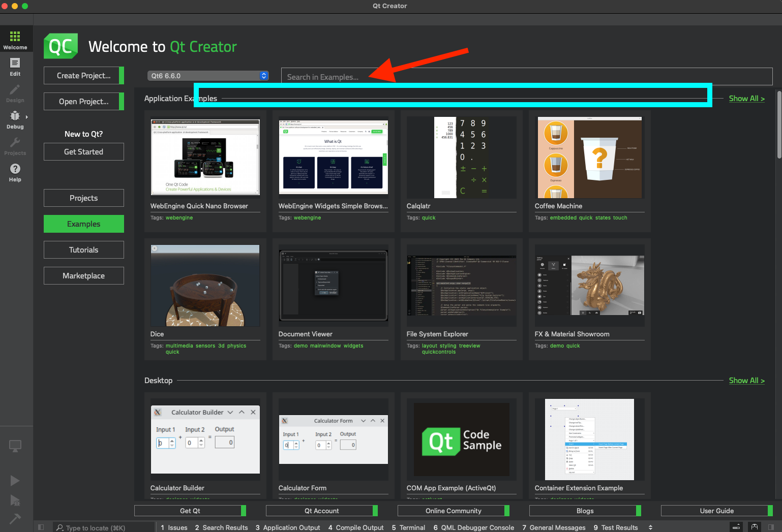Click the Get Started button
This screenshot has height=532, width=782.
[x=84, y=151]
